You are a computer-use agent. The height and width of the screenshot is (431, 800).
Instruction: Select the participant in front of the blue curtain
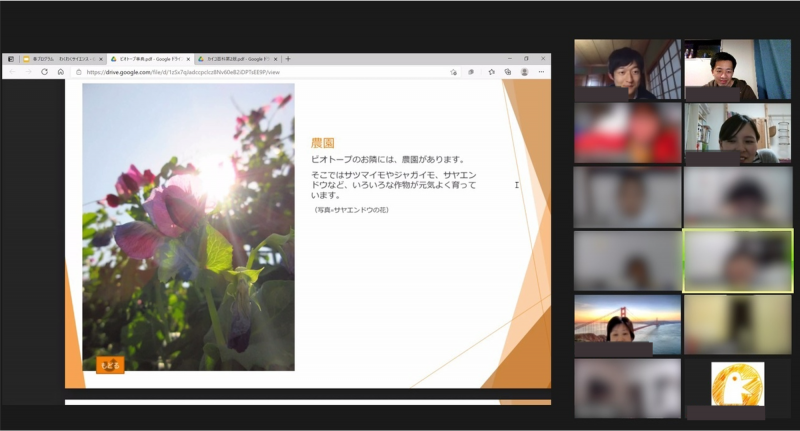tap(738, 70)
